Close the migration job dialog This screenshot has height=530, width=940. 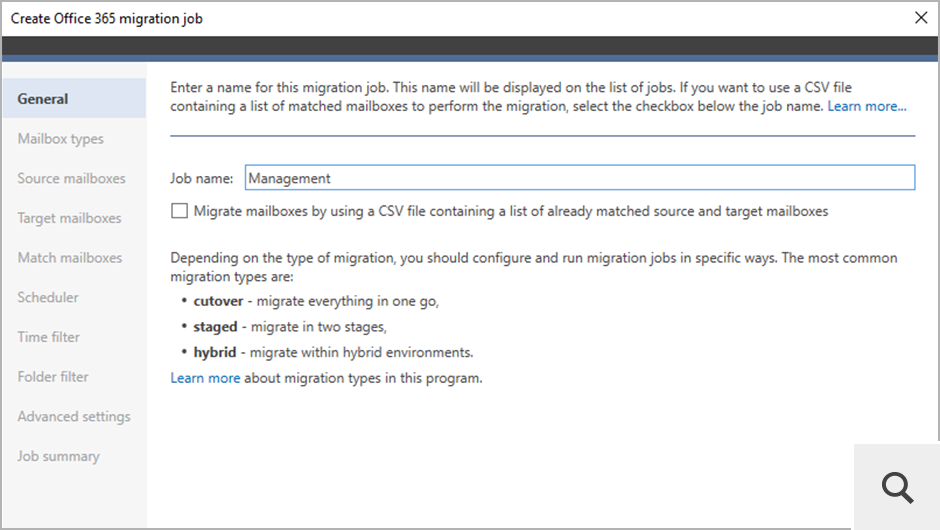point(921,17)
